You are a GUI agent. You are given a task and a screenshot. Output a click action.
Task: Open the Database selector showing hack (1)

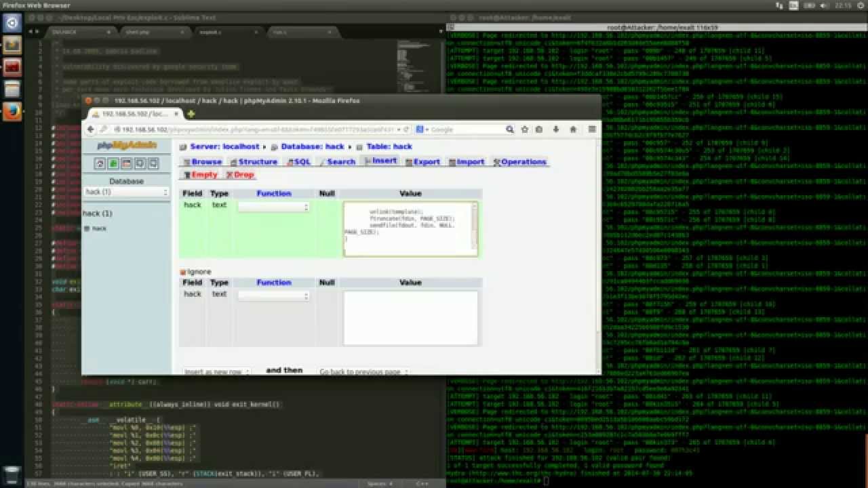pyautogui.click(x=126, y=192)
